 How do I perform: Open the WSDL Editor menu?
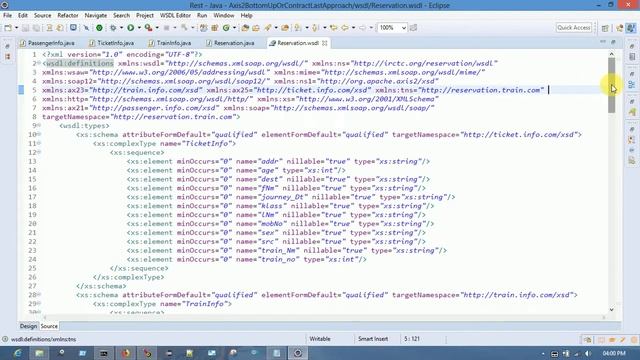pos(175,16)
